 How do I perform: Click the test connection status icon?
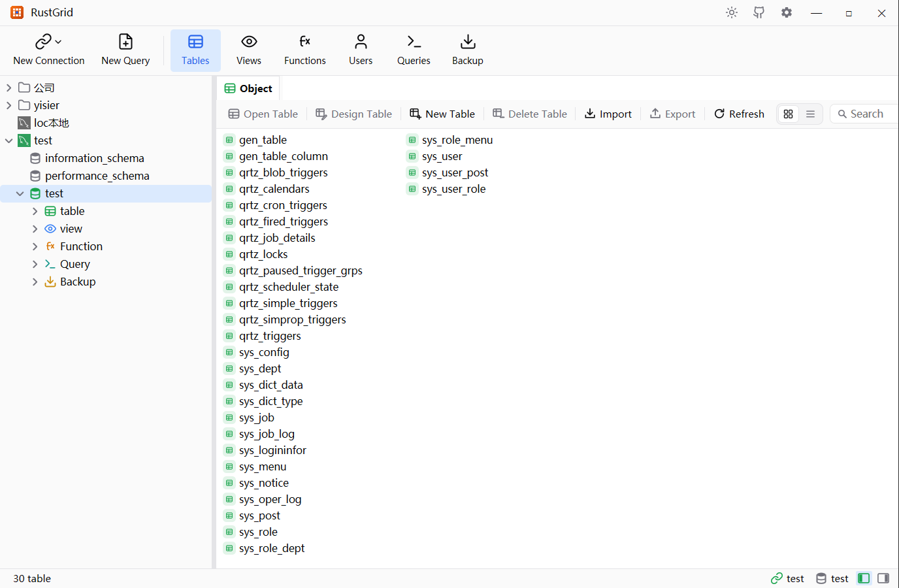coord(777,578)
